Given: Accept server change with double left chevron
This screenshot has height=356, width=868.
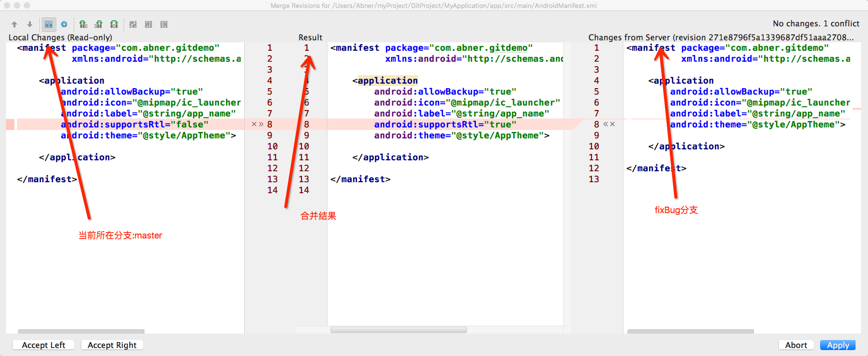Looking at the screenshot, I should pyautogui.click(x=606, y=124).
